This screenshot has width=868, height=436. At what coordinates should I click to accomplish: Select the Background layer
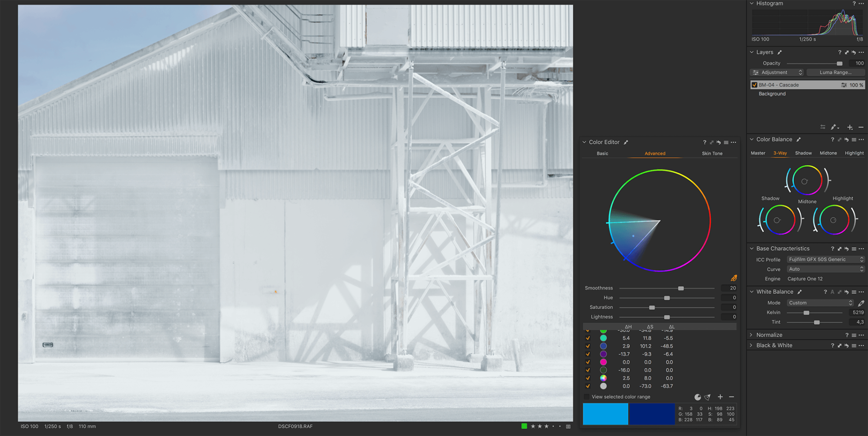[772, 94]
